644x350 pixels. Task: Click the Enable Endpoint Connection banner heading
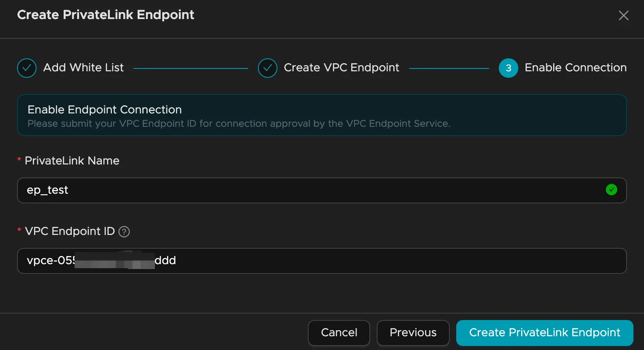tap(105, 110)
